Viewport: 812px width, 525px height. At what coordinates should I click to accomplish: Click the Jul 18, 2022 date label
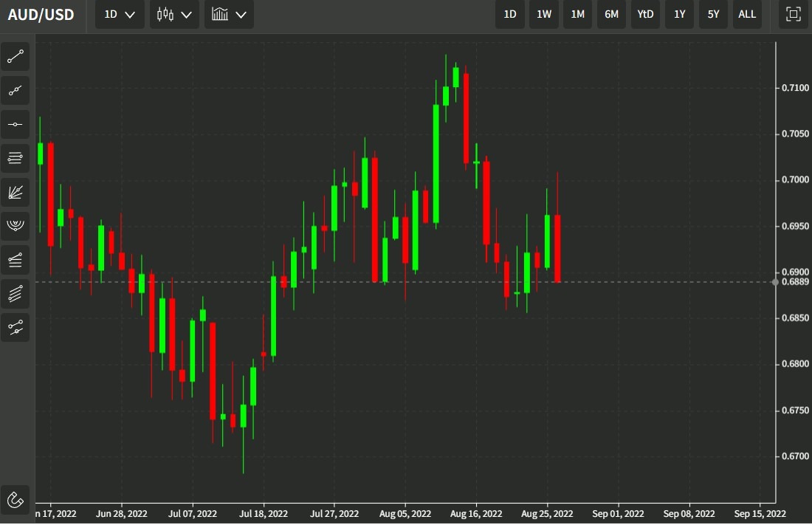[x=263, y=514]
